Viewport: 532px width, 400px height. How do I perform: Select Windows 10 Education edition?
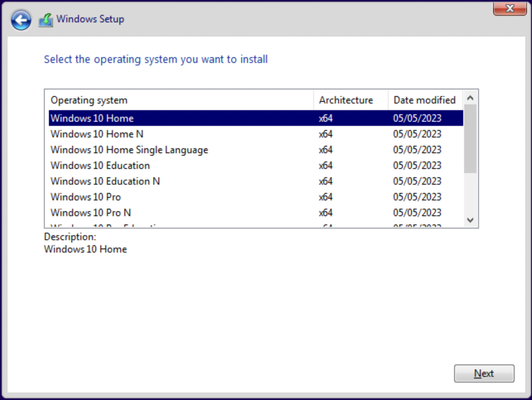[x=100, y=166]
